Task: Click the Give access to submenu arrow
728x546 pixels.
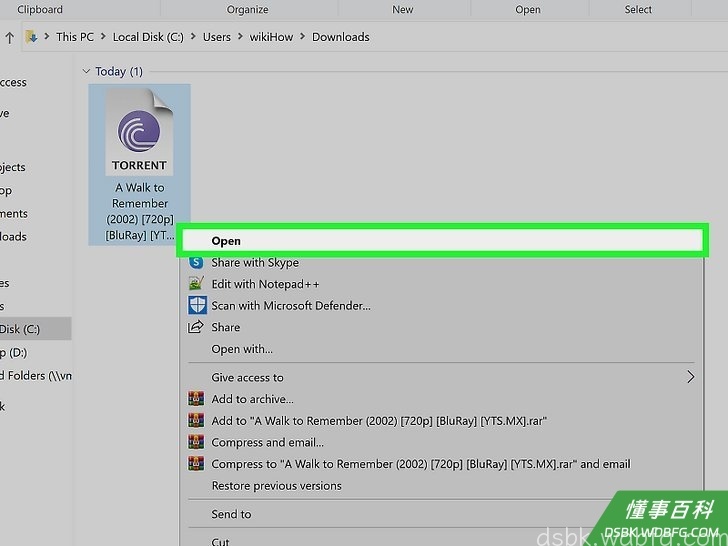Action: pyautogui.click(x=690, y=377)
